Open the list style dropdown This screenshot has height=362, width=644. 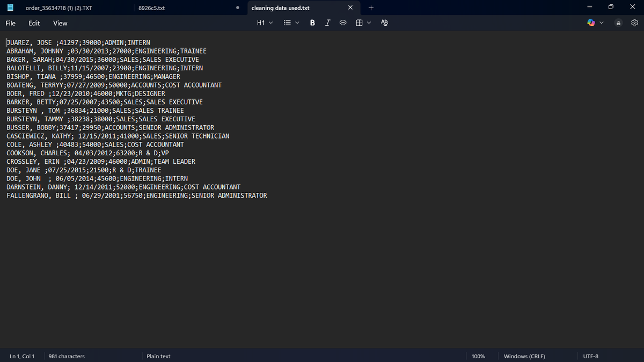[x=291, y=23]
